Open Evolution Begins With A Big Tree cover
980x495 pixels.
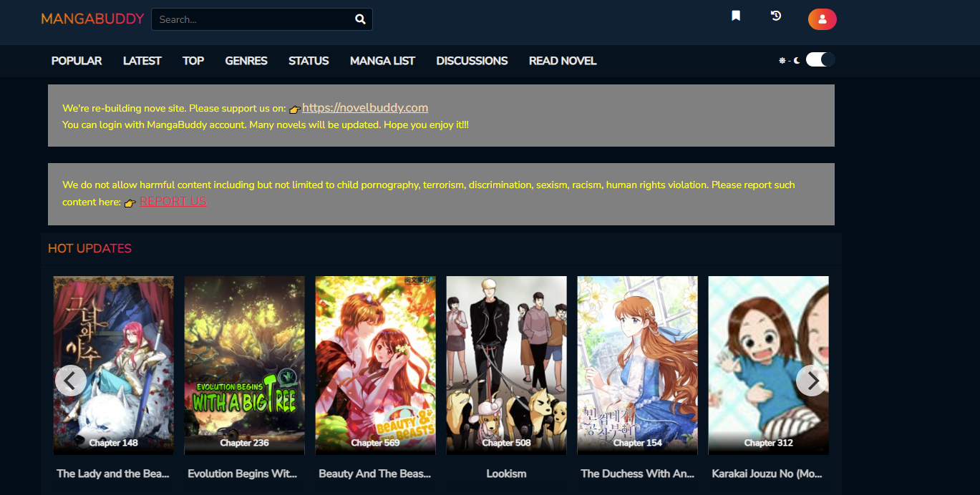click(244, 365)
